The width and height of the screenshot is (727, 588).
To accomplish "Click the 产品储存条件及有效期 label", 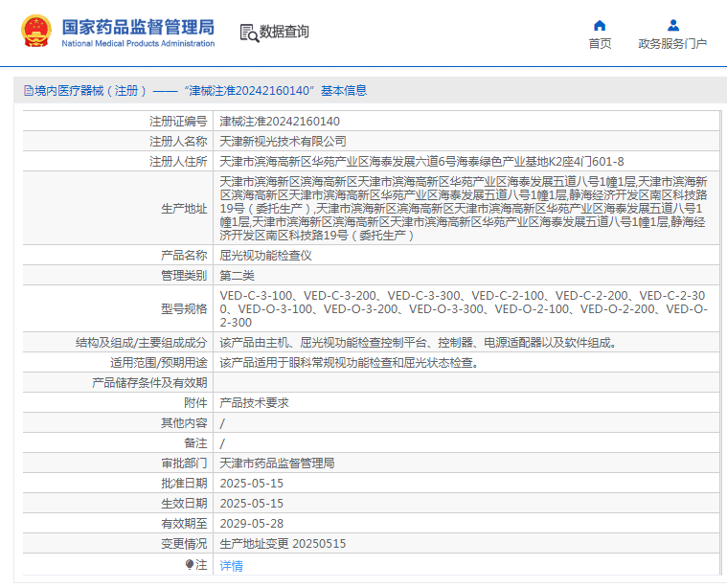I will [149, 383].
